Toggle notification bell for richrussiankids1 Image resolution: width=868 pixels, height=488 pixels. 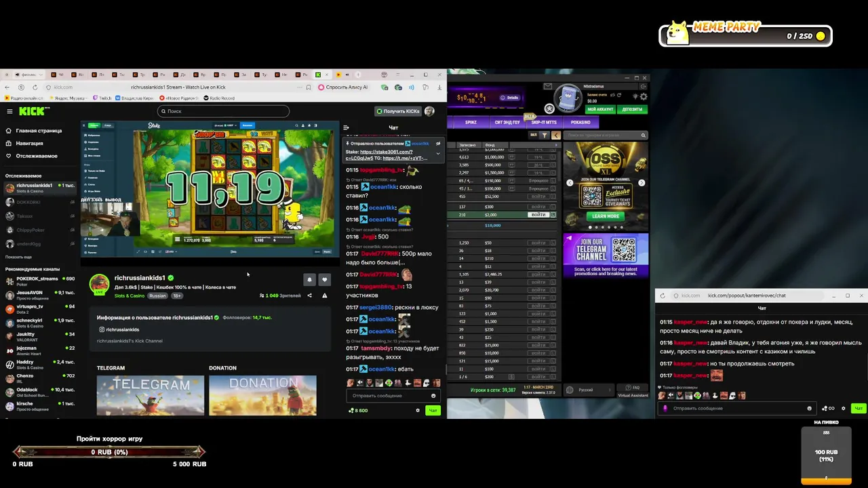(309, 279)
